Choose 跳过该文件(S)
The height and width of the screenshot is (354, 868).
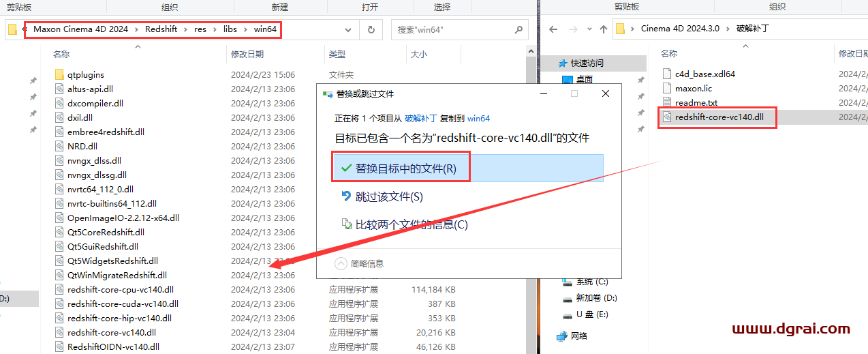point(389,196)
